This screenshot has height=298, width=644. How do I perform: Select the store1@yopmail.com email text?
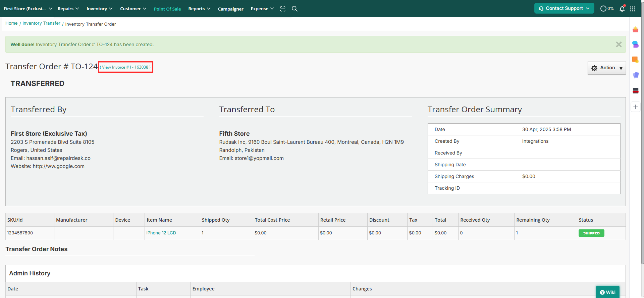[x=259, y=158]
